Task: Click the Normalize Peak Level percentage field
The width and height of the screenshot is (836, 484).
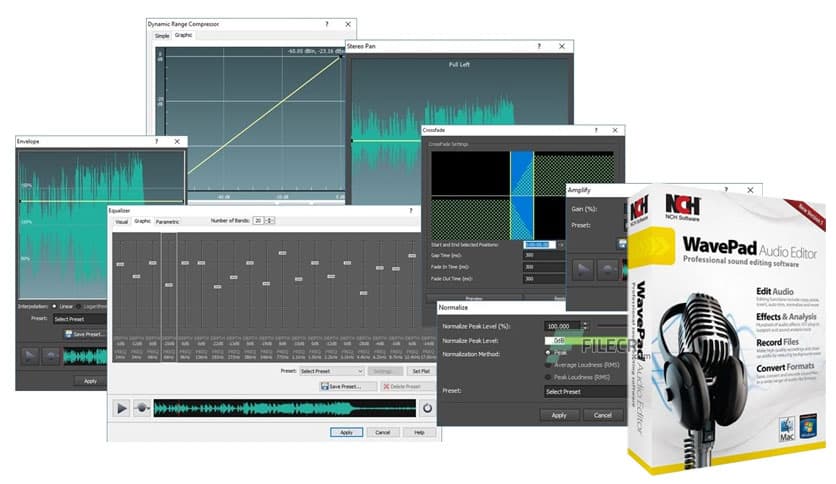Action: (563, 326)
